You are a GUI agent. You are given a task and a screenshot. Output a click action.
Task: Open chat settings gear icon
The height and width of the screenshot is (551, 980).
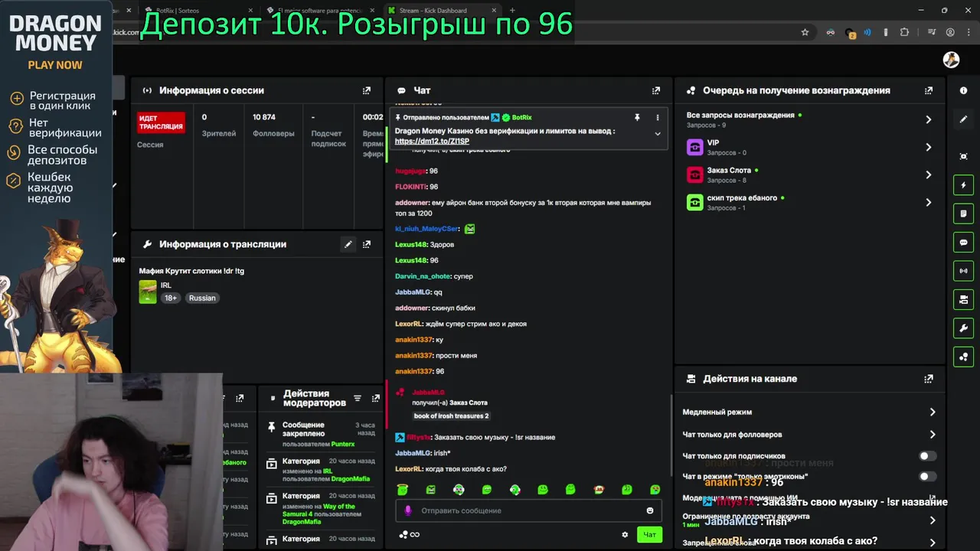pyautogui.click(x=625, y=535)
